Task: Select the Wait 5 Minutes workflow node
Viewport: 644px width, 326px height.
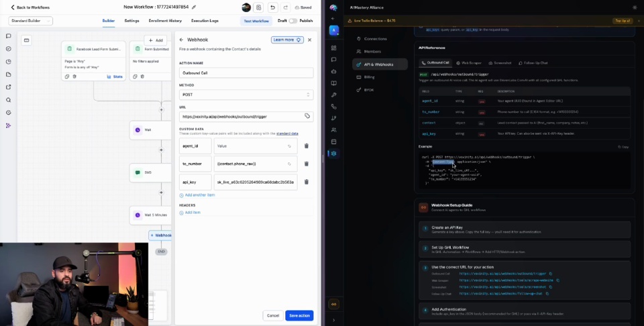Action: tap(150, 215)
